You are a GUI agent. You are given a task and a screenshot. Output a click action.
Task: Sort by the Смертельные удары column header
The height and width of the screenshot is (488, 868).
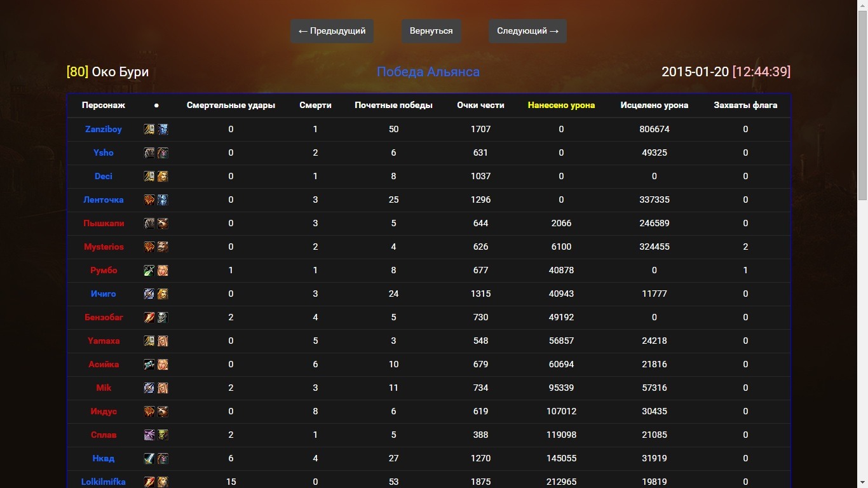[231, 105]
